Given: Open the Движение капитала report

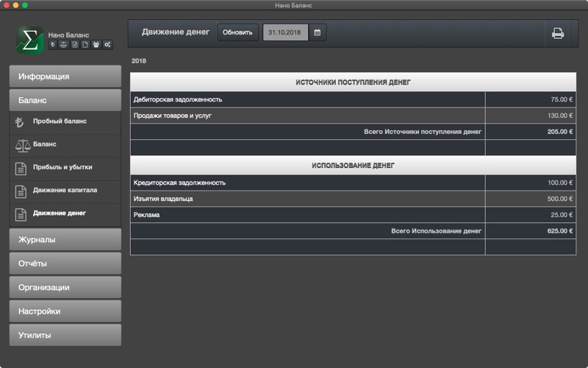Looking at the screenshot, I should pyautogui.click(x=65, y=191).
